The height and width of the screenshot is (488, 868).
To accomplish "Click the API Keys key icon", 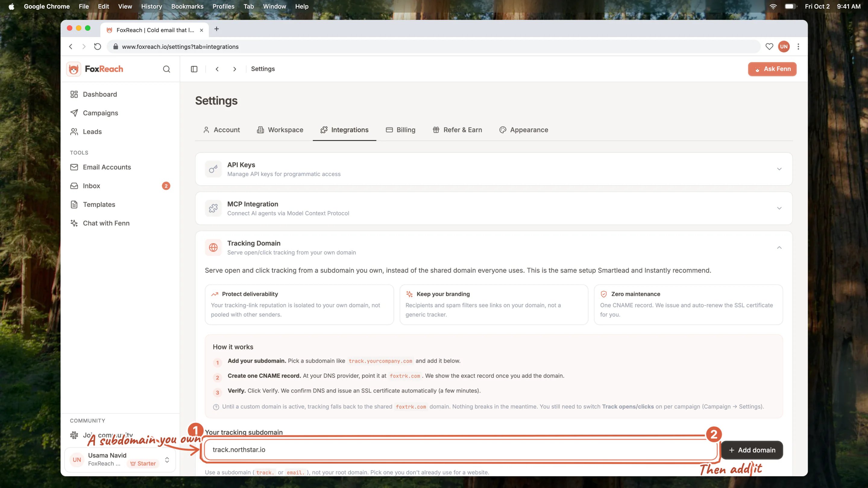I will [213, 169].
